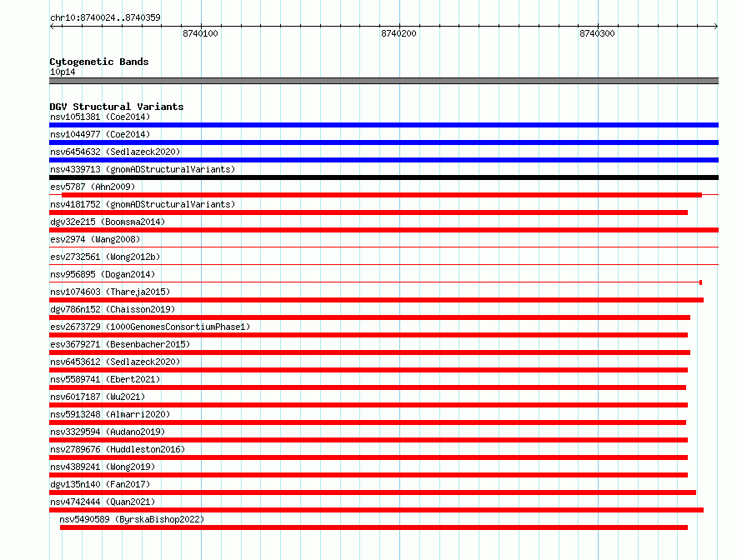Screen dimensions: 742x560
Task: Select nsv4181752 (gnomADStructuralVariants) label
Action: point(143,204)
